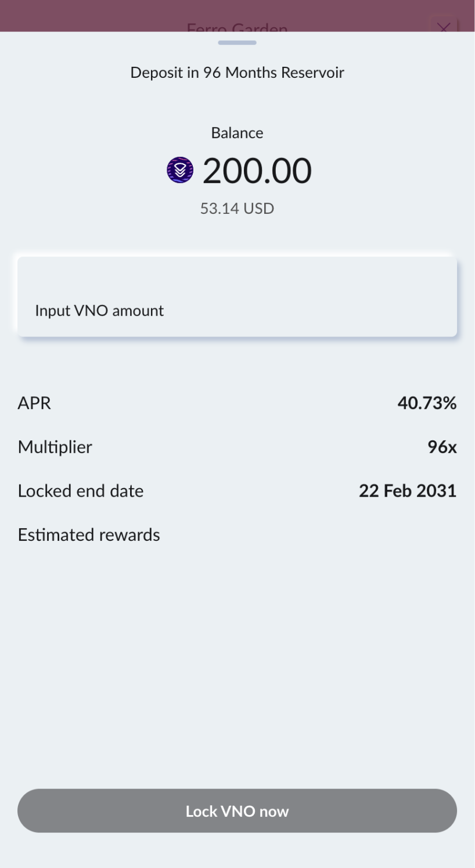Click the Input VNO amount field
This screenshot has height=868, width=475.
point(237,297)
